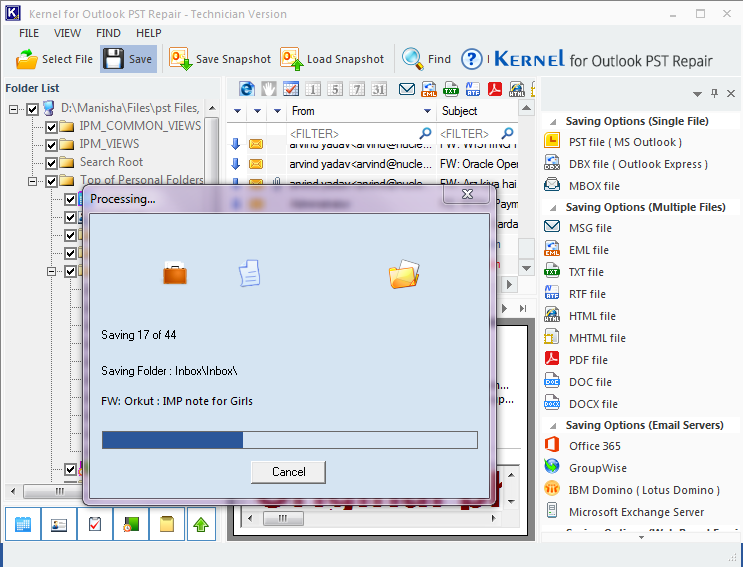Click the 7-day view icon

pos(357,89)
